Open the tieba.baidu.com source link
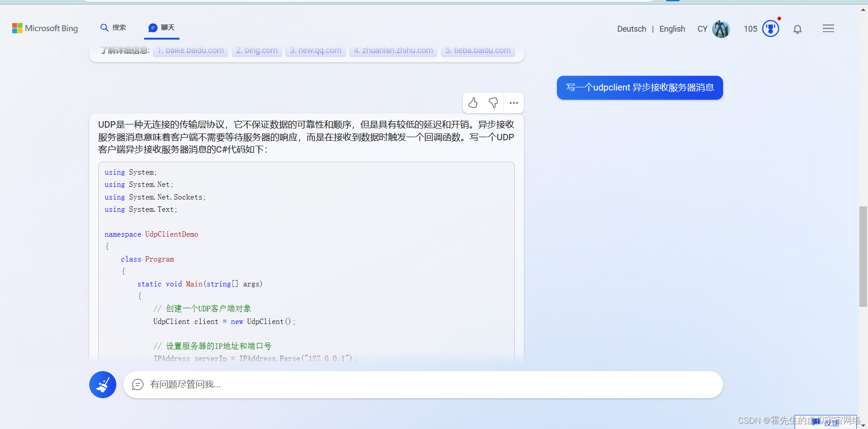Image resolution: width=868 pixels, height=429 pixels. pyautogui.click(x=478, y=50)
